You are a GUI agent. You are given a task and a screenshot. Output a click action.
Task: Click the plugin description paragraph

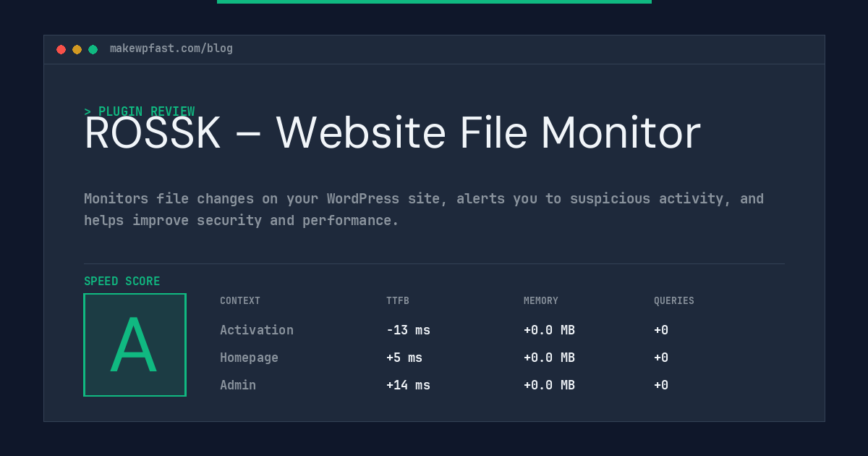tap(424, 209)
